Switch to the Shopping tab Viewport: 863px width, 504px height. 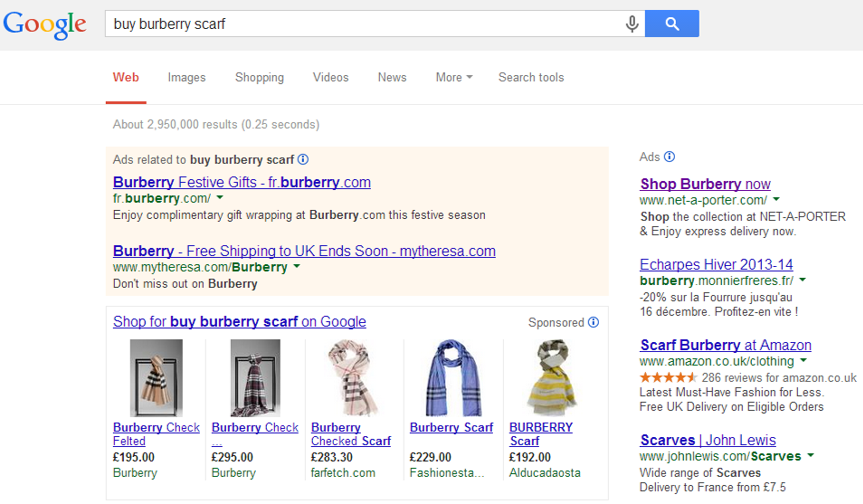tap(259, 78)
